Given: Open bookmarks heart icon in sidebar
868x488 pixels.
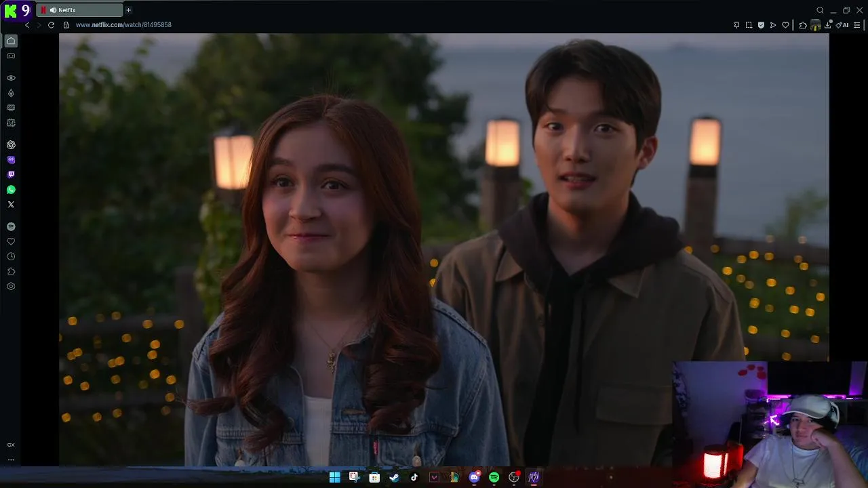Looking at the screenshot, I should click(11, 241).
